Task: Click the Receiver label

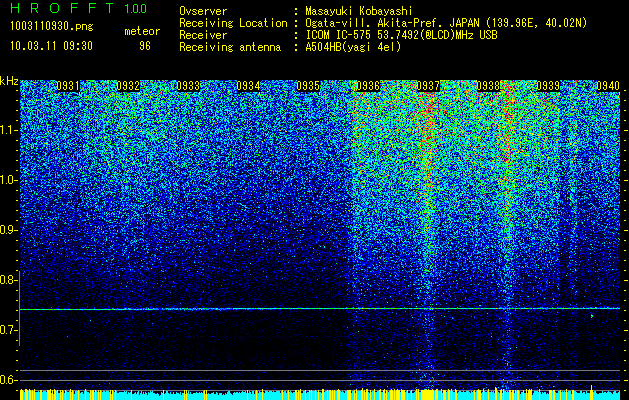Action: coord(203,35)
